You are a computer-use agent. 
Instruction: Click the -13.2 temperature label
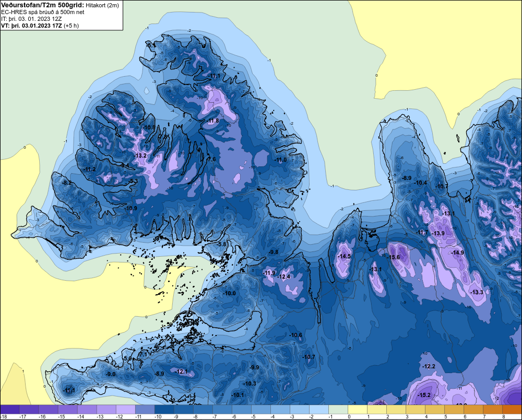coord(140,155)
